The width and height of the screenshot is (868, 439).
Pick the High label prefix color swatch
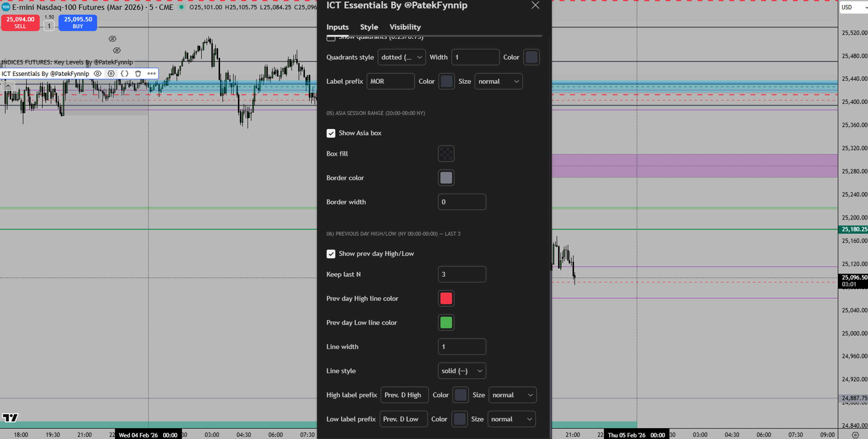pos(460,395)
